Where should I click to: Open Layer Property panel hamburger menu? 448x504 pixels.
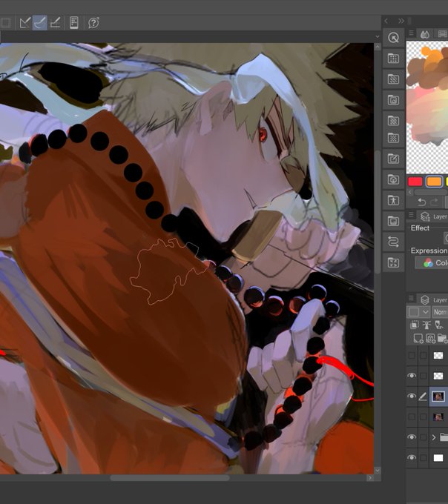click(x=411, y=215)
